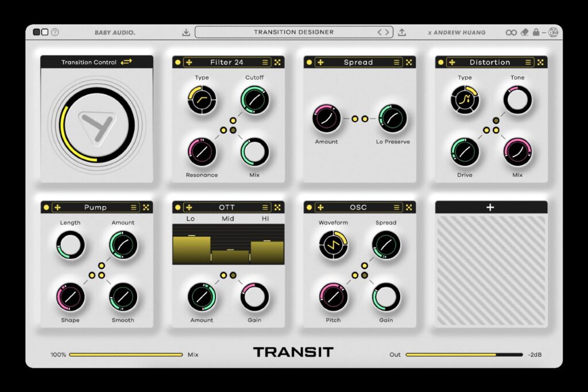Click the OSC module move handle icon
Screen dimensions: 588x392
[x=320, y=207]
